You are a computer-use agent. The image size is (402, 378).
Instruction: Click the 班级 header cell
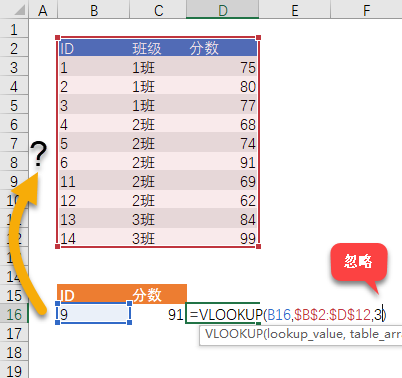pyautogui.click(x=158, y=48)
